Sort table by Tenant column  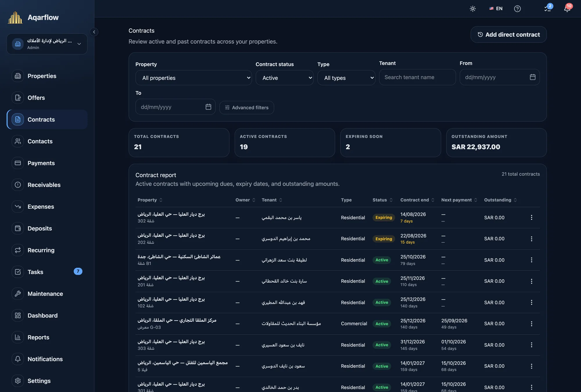(272, 200)
